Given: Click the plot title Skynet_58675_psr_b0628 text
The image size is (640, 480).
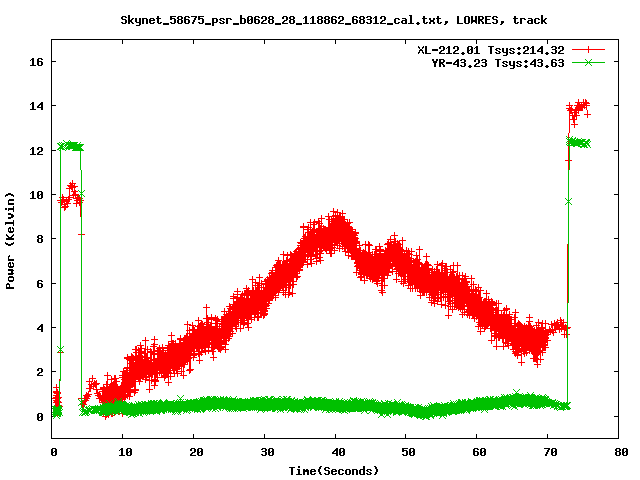Looking at the screenshot, I should [x=333, y=20].
